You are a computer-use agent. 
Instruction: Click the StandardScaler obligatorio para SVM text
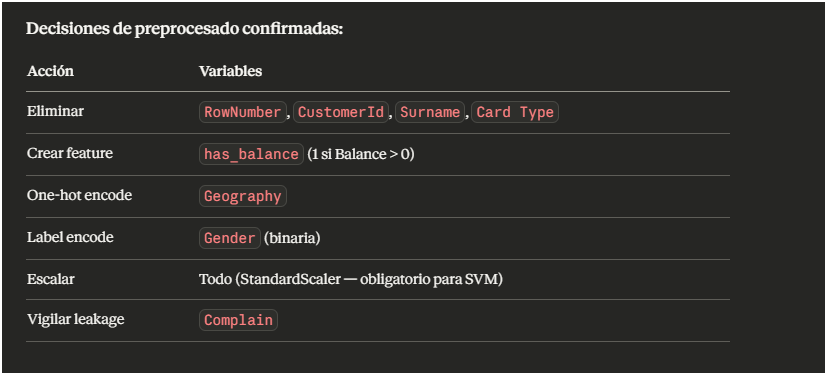point(368,280)
